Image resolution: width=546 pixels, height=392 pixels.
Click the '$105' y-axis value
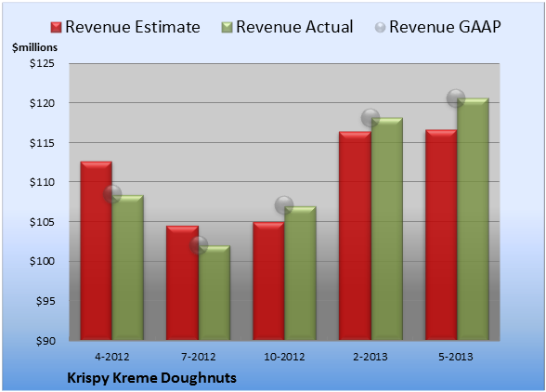click(x=42, y=222)
